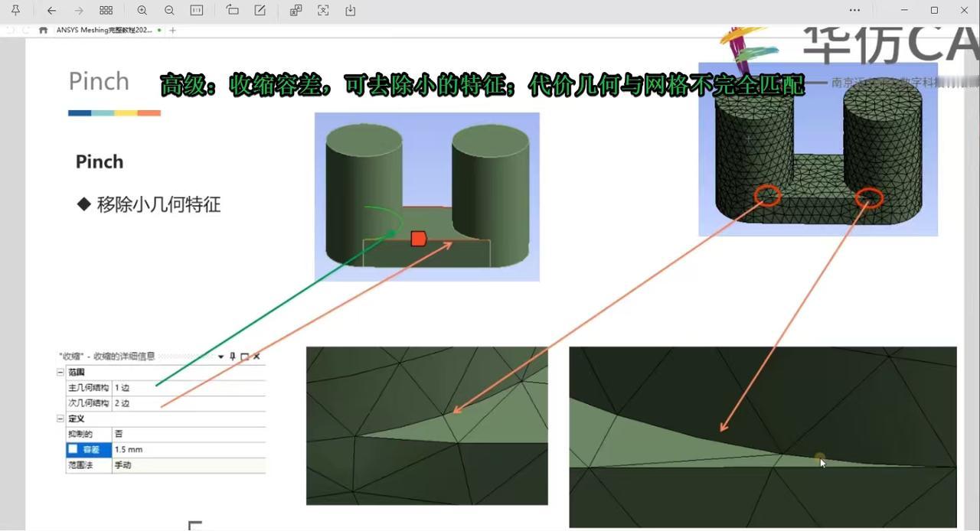Open the text translate tool
The height and width of the screenshot is (531, 980).
[296, 10]
